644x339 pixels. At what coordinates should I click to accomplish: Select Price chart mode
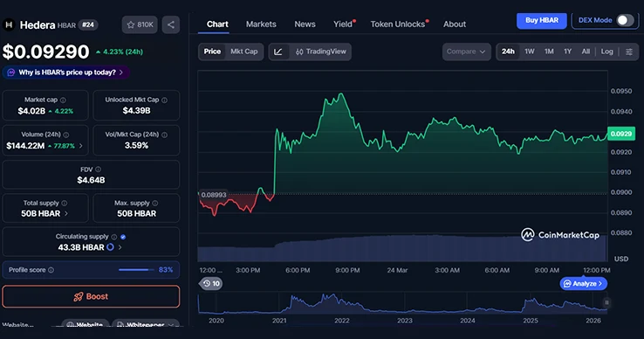pyautogui.click(x=212, y=52)
